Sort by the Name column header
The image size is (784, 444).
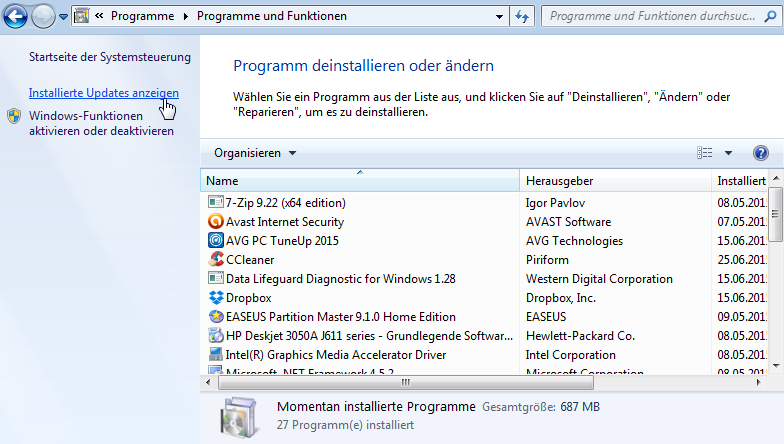(x=360, y=180)
